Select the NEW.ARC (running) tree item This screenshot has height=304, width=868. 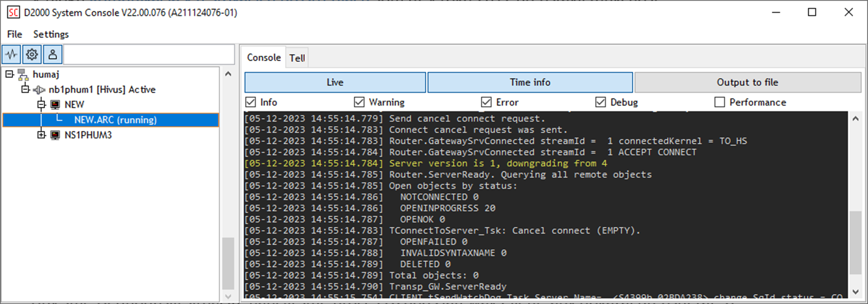(111, 120)
